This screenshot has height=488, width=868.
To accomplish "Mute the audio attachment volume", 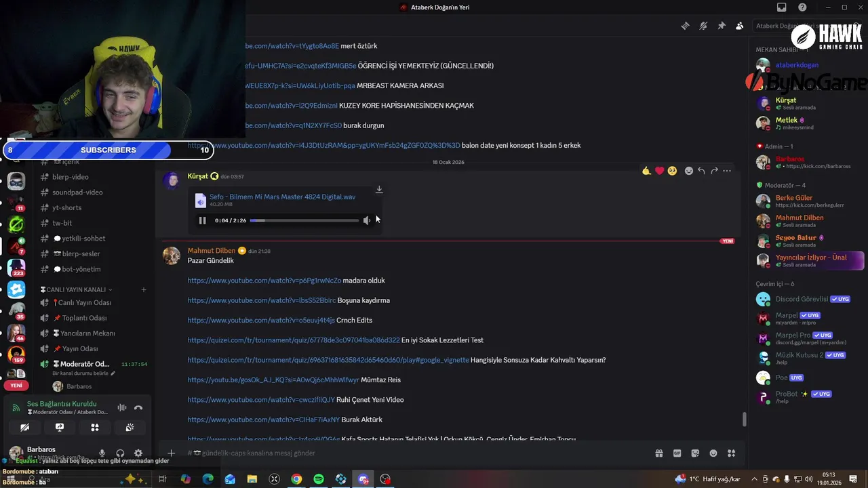I will (367, 220).
